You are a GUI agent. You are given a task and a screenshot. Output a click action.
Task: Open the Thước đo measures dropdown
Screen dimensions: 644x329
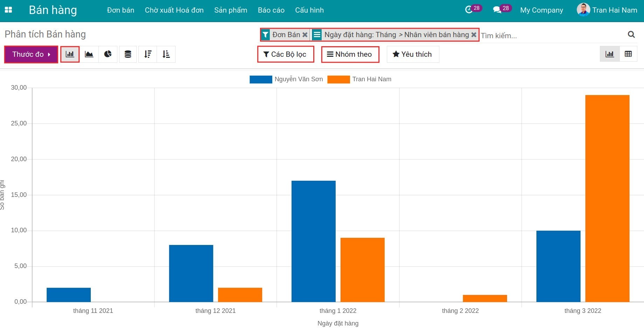(x=31, y=54)
